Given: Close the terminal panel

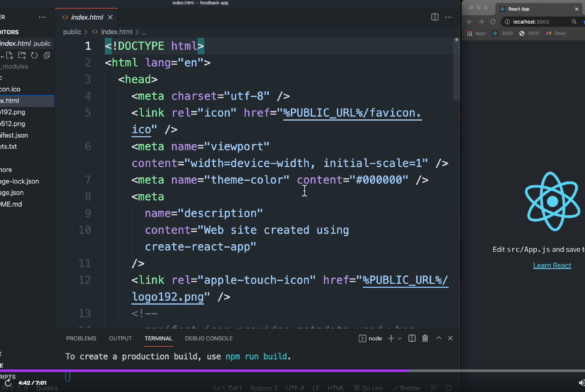Looking at the screenshot, I should [x=450, y=338].
